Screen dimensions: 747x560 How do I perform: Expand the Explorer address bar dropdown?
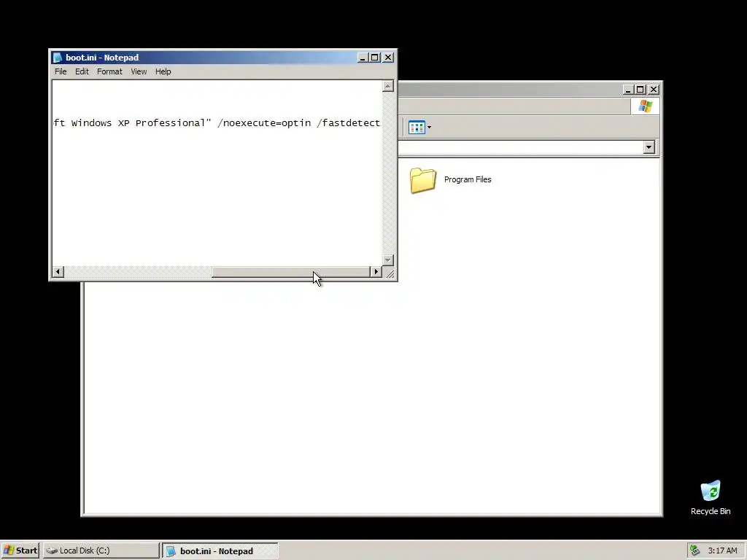pyautogui.click(x=649, y=147)
